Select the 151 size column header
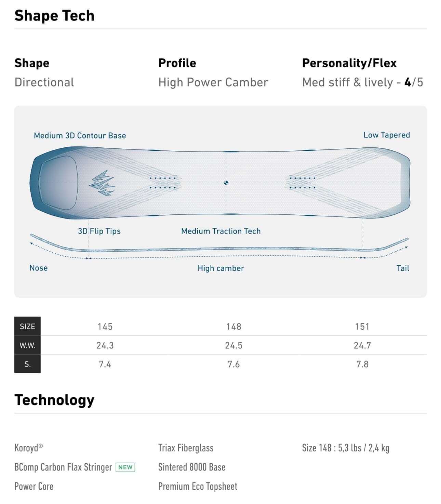This screenshot has width=441, height=504. (x=362, y=327)
